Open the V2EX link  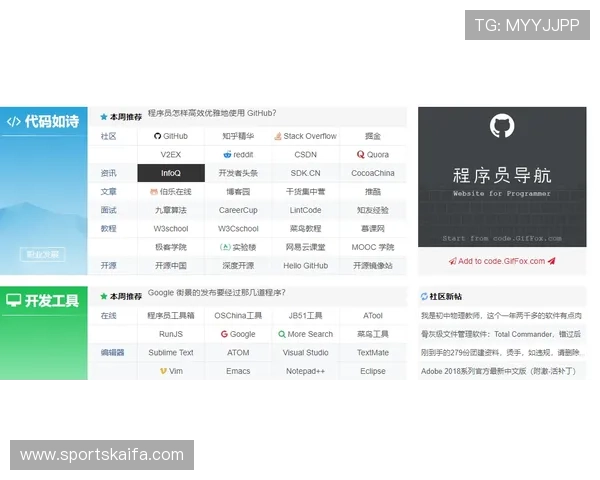[171, 155]
